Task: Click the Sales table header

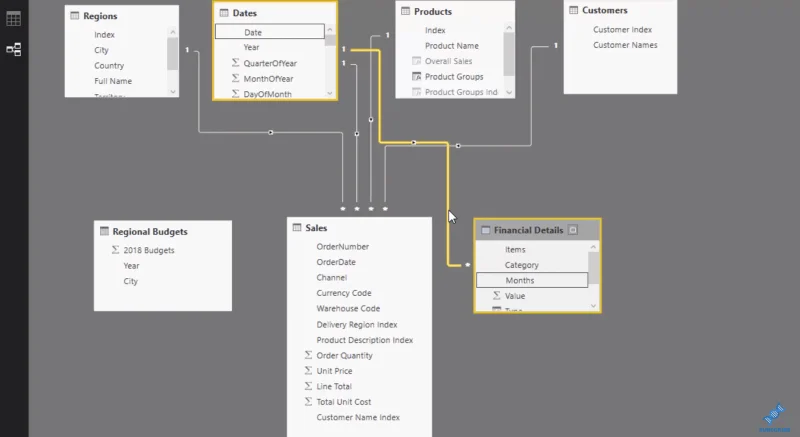Action: [x=359, y=227]
